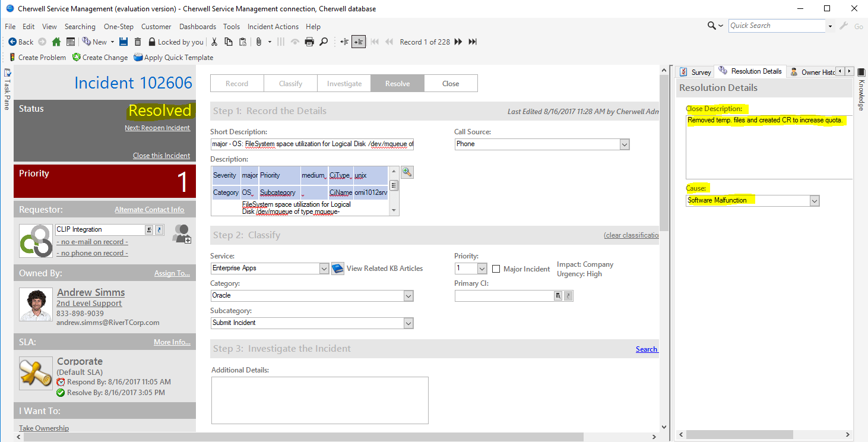868x442 pixels.
Task: Cut text using the scissors icon
Action: [x=214, y=42]
